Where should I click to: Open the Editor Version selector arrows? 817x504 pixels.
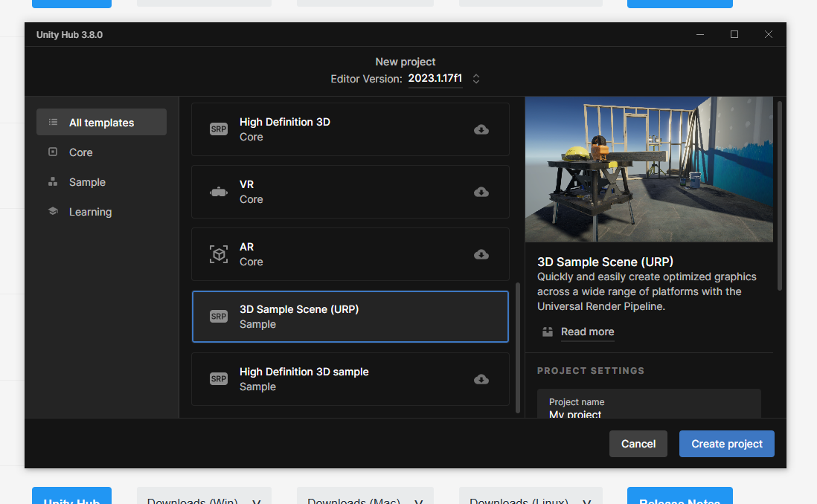tap(475, 79)
